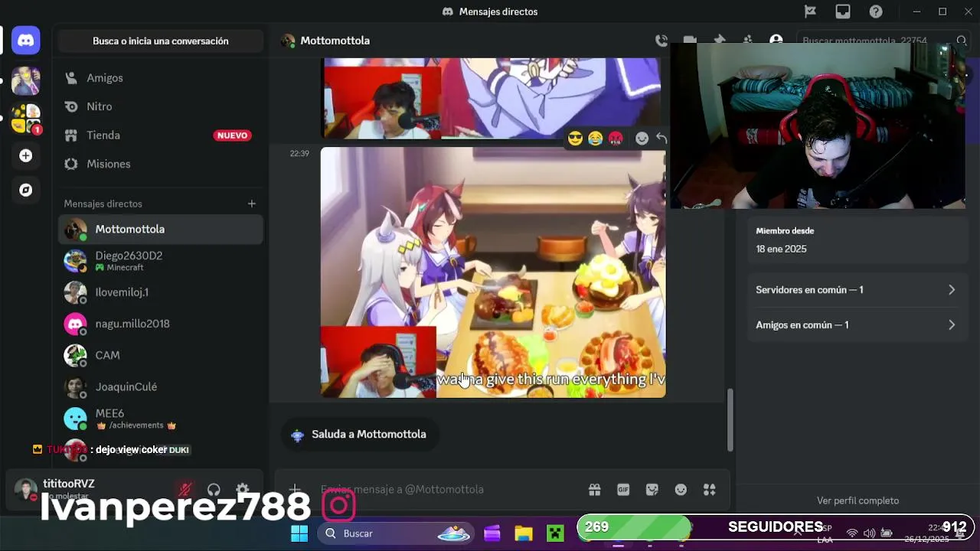Open the Inbox icon in title bar

tap(843, 11)
